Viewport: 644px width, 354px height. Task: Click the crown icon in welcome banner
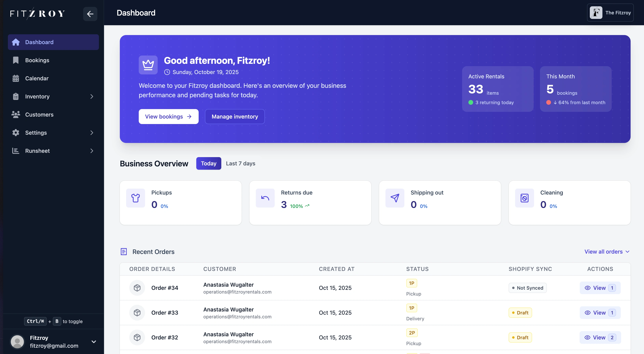[148, 65]
